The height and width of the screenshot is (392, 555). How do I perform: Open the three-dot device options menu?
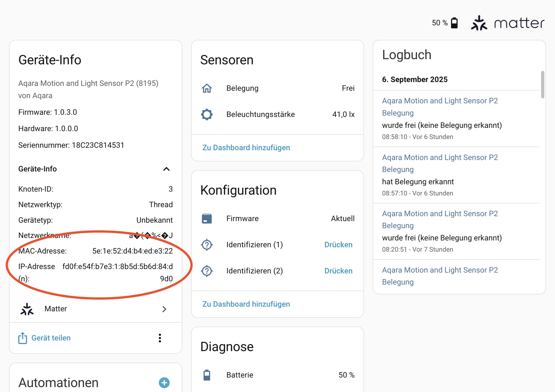click(160, 338)
